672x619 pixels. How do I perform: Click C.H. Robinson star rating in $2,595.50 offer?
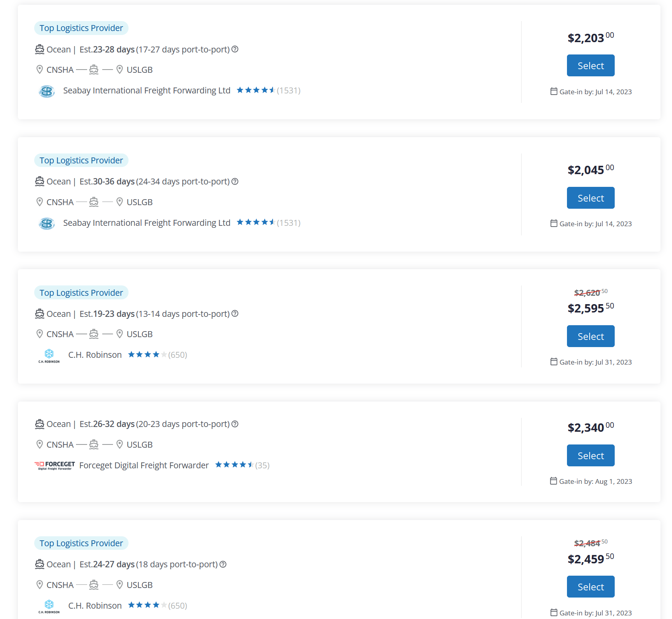[x=147, y=355]
